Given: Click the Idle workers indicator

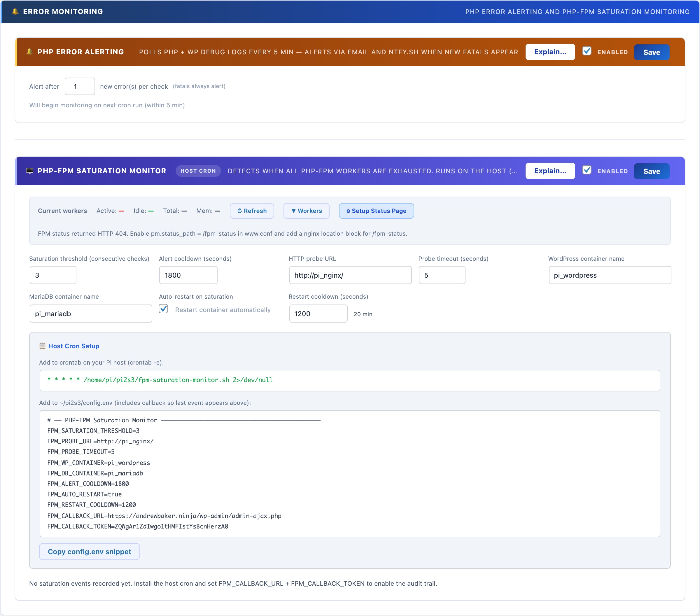Looking at the screenshot, I should [x=143, y=211].
